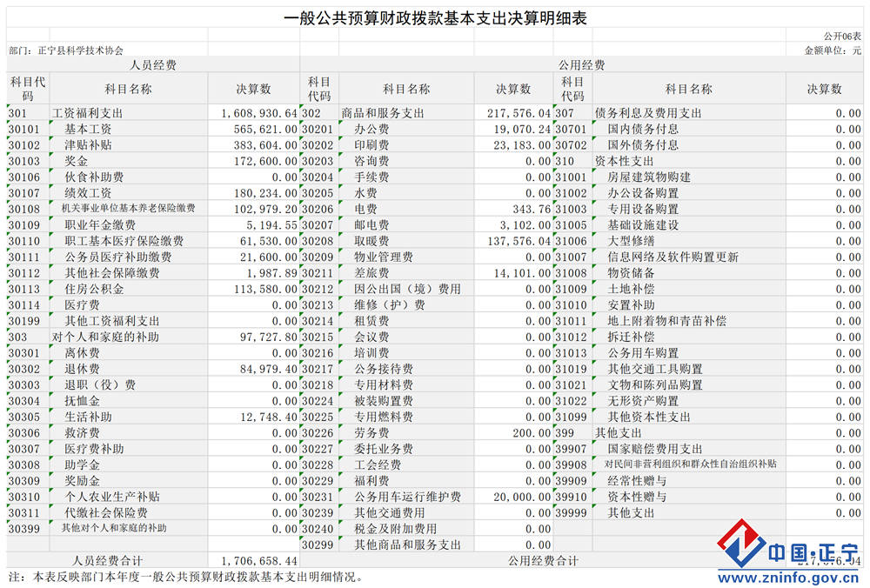
Task: Select the total 1,706,658.44
Action: point(259,561)
